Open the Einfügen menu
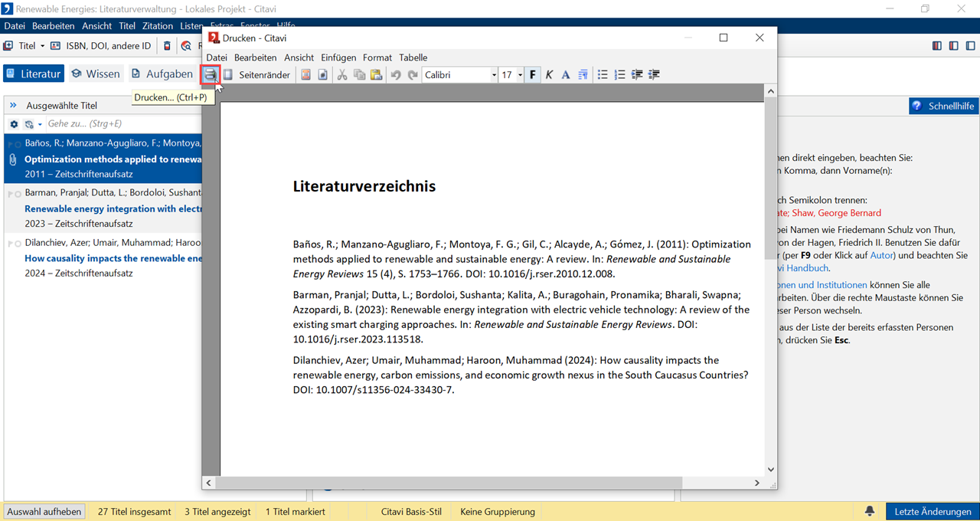The image size is (980, 521). [x=338, y=57]
